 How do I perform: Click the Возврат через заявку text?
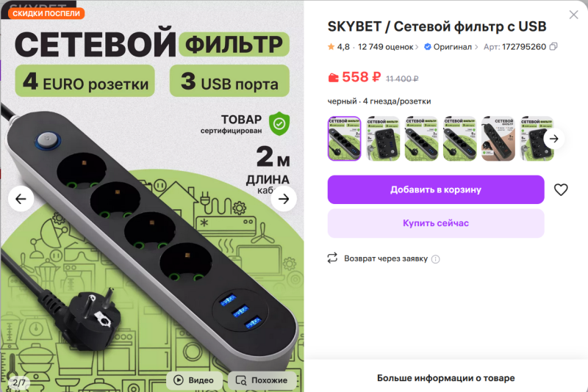coord(386,258)
